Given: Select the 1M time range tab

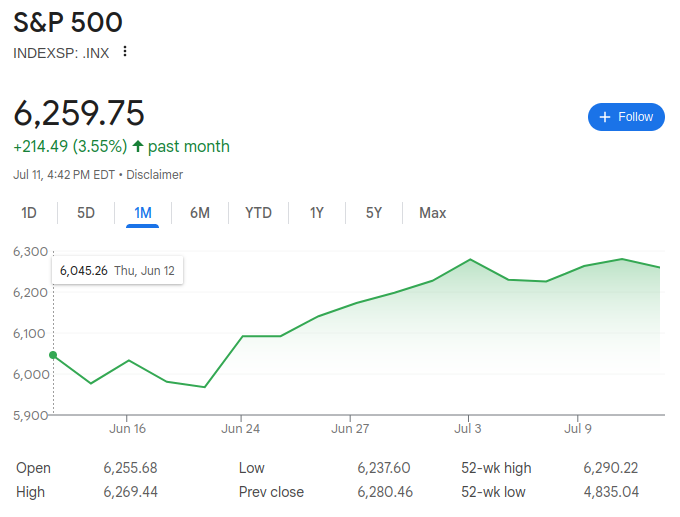Looking at the screenshot, I should [x=143, y=213].
